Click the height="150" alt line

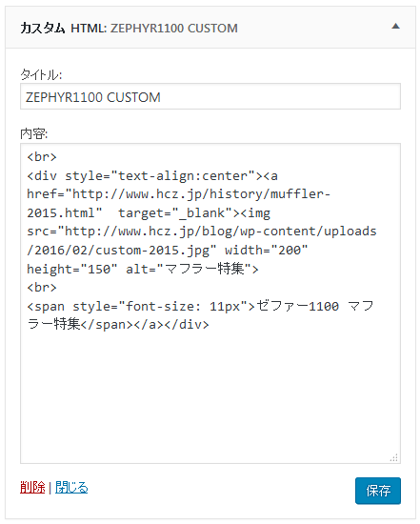pyautogui.click(x=143, y=269)
